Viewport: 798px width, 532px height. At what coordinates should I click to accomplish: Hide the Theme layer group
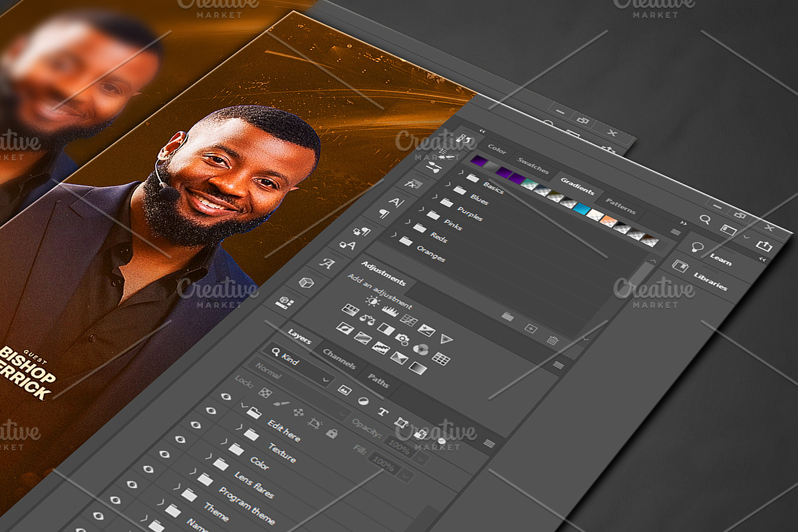pos(148,469)
